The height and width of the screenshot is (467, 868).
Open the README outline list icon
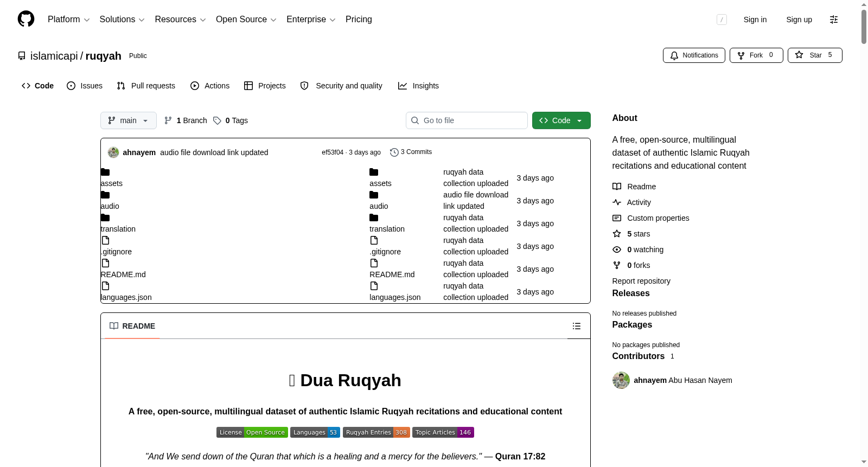click(577, 326)
